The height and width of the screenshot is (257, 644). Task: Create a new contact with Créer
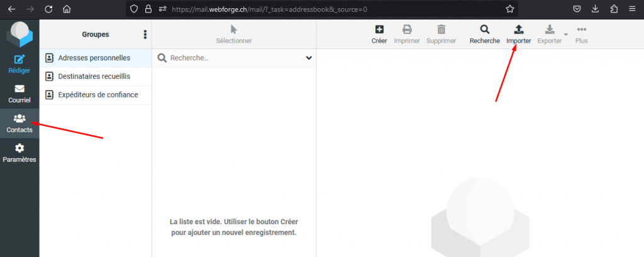tap(379, 35)
